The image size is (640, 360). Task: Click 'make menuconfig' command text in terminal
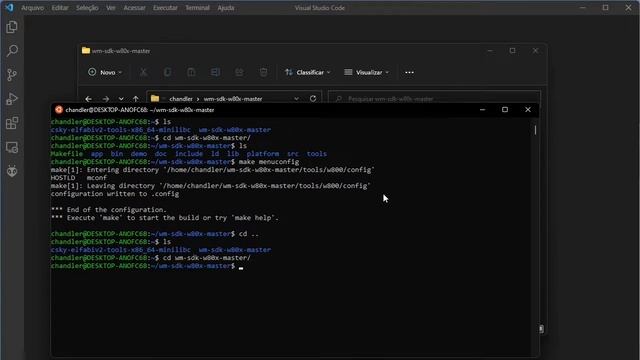click(269, 162)
